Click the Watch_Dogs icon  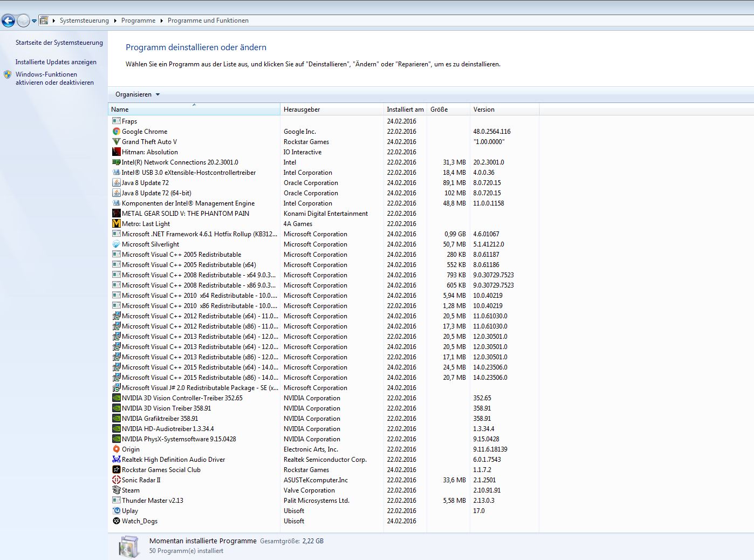(116, 521)
